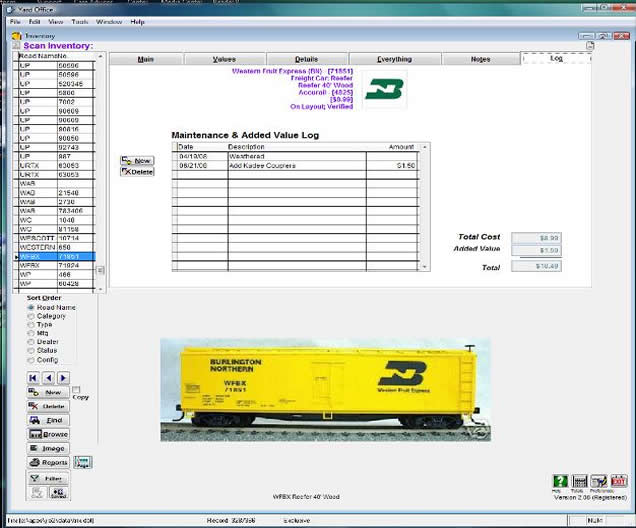Click the Browse button
636x528 pixels.
click(x=48, y=434)
